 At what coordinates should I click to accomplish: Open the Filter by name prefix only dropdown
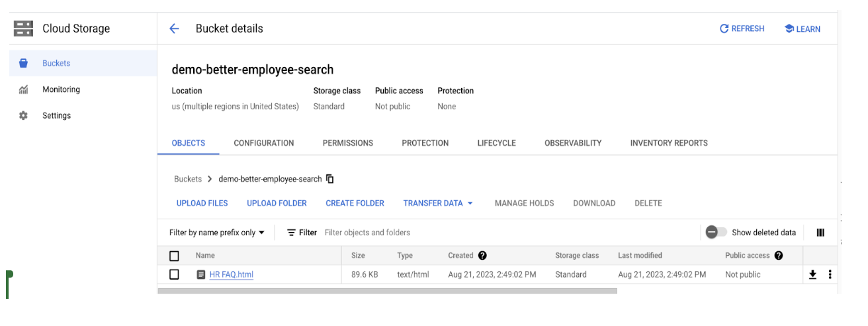point(217,233)
